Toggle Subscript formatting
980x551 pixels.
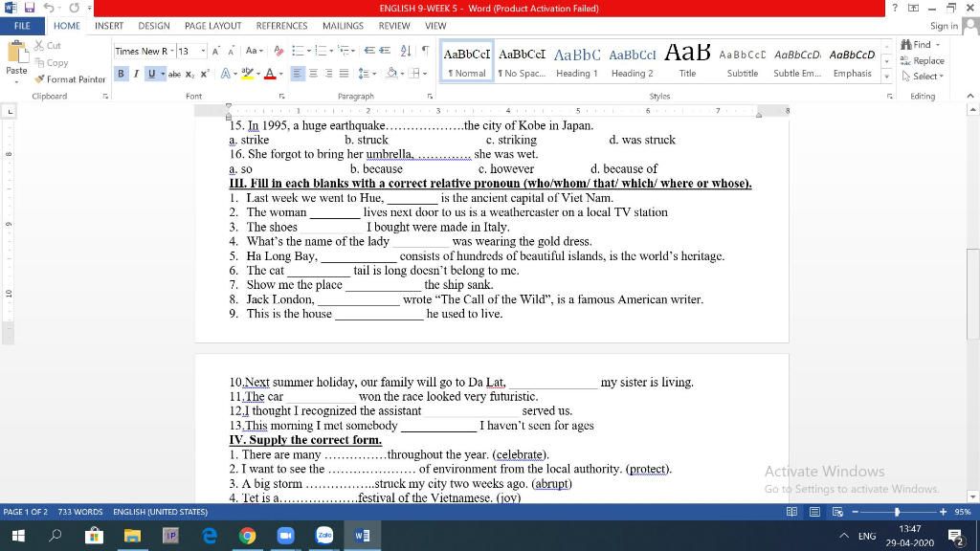190,74
